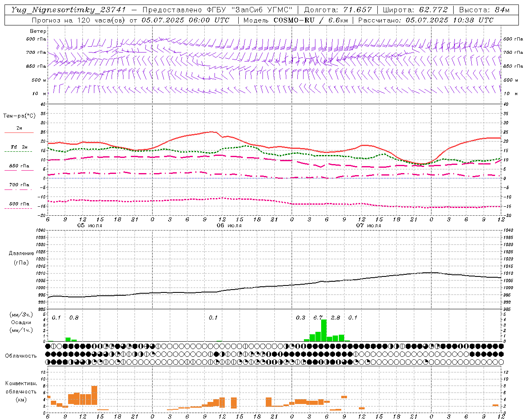Screen dimensions: 525x420
Task: Click the 06 июля date label
Action: (229, 226)
